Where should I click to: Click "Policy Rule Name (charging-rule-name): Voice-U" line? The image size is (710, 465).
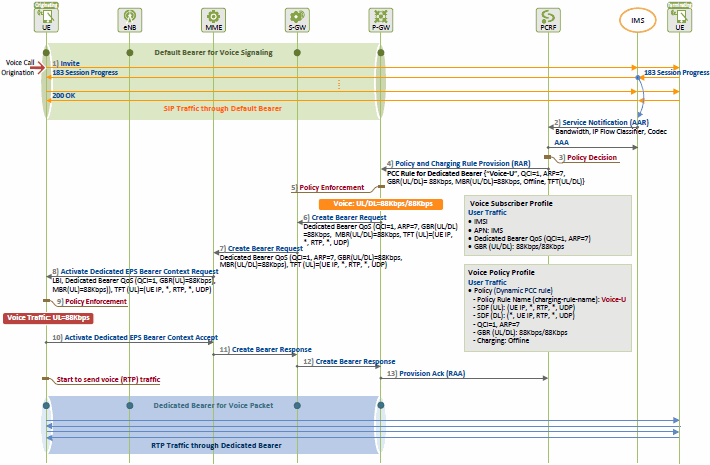pyautogui.click(x=550, y=300)
